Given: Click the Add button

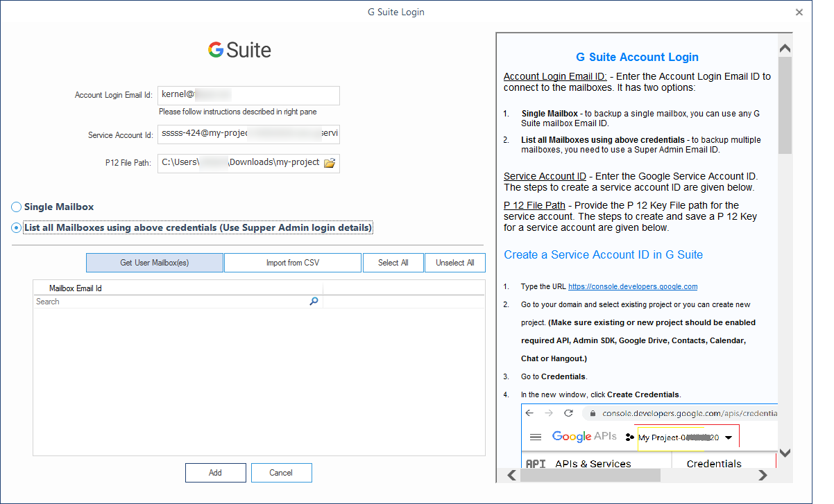Looking at the screenshot, I should click(x=216, y=473).
